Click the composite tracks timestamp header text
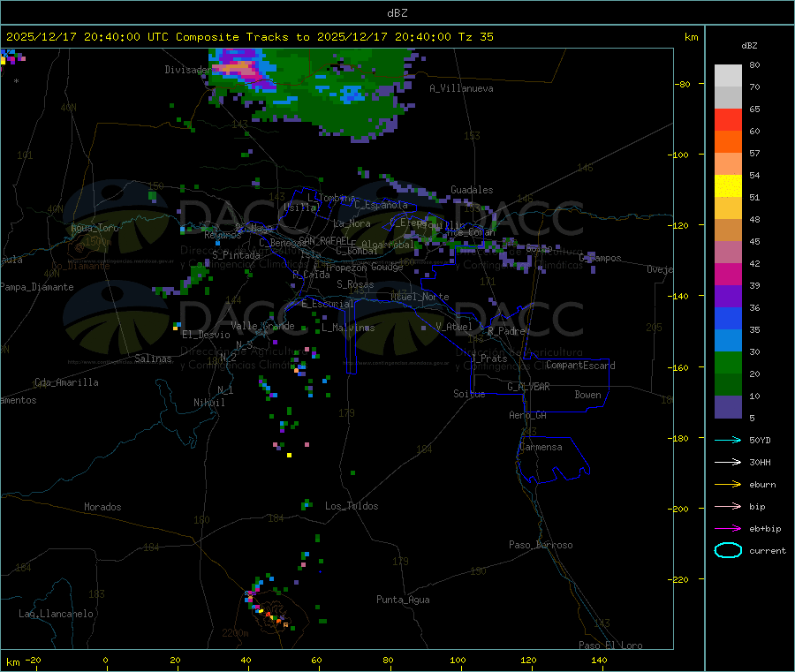The width and height of the screenshot is (795, 672). click(249, 37)
